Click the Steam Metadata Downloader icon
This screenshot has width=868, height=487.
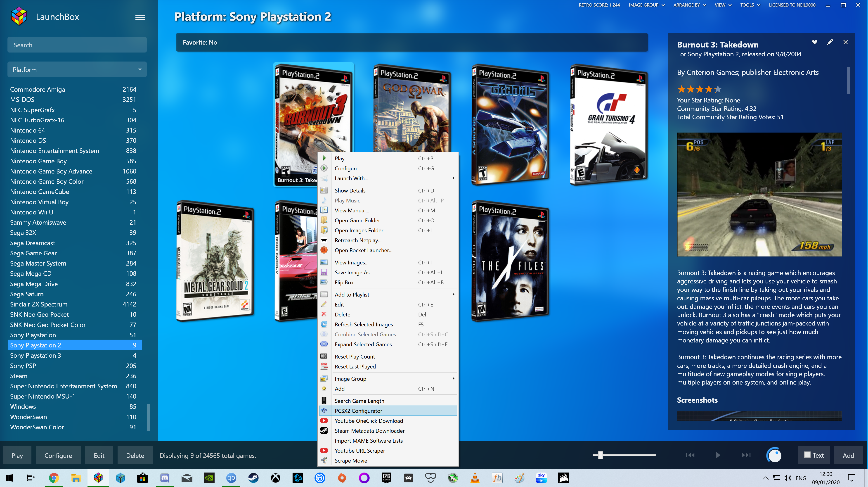(x=324, y=430)
